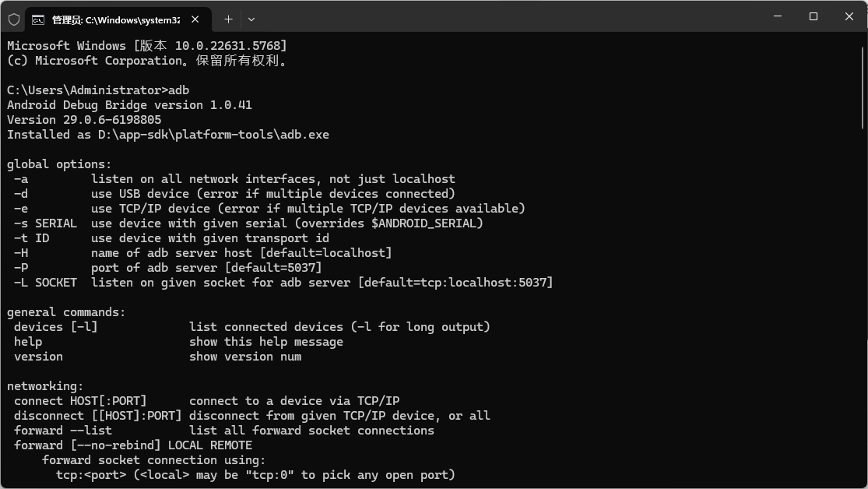Click the 'connect HOST[:PORT]' command text
Viewport: 868px width, 489px height.
click(x=80, y=401)
